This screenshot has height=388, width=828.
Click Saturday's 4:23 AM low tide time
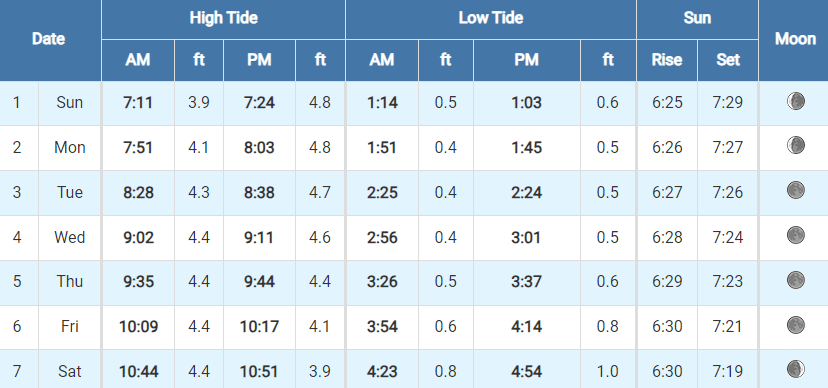(382, 371)
